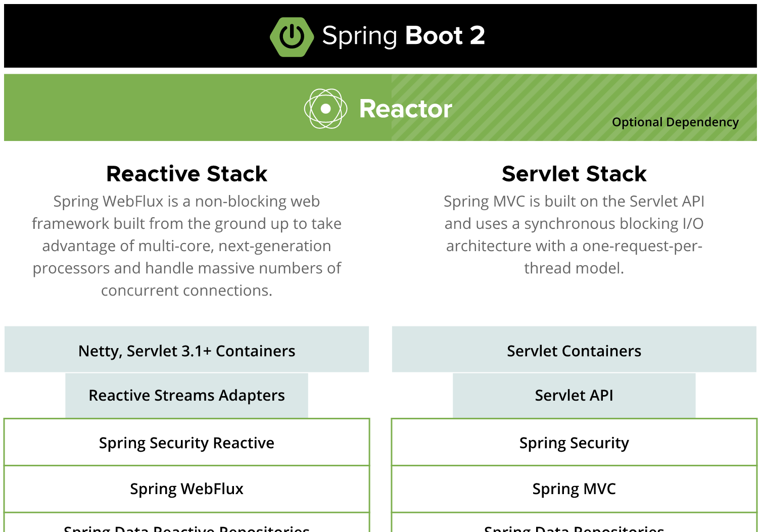760x532 pixels.
Task: Click the Spring MVC description paragraph
Action: click(x=574, y=234)
